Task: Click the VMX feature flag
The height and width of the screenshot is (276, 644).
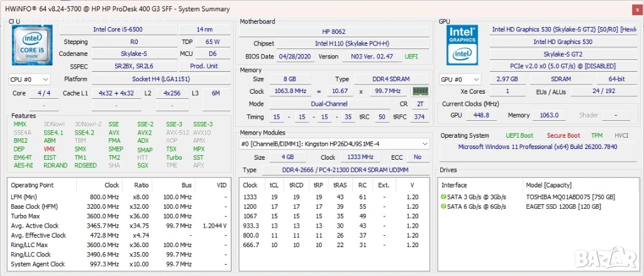Action: pyautogui.click(x=49, y=149)
